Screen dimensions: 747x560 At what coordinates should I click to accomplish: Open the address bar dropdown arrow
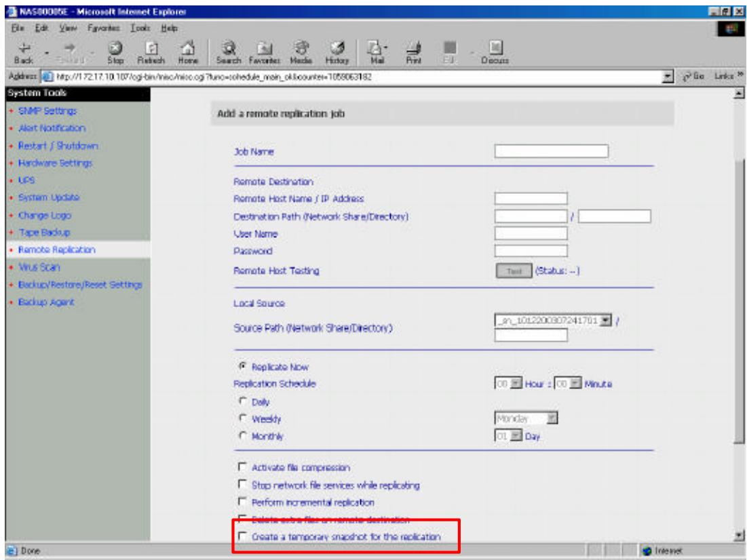click(x=668, y=76)
